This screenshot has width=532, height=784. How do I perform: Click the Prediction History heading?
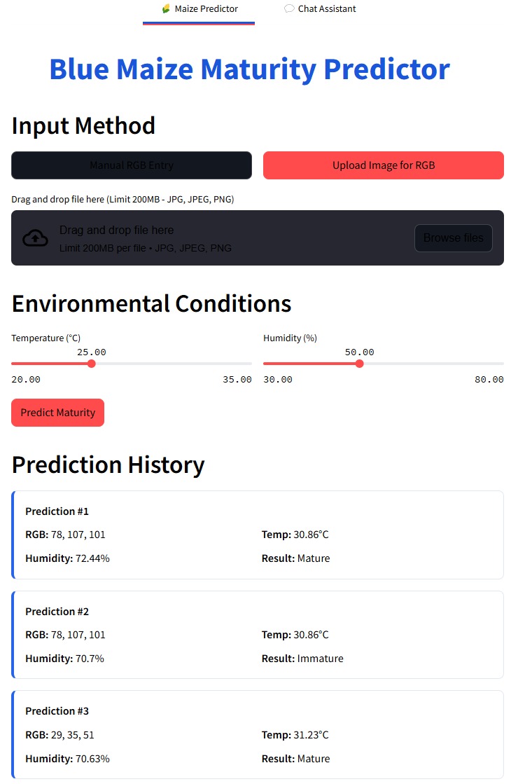pyautogui.click(x=108, y=465)
